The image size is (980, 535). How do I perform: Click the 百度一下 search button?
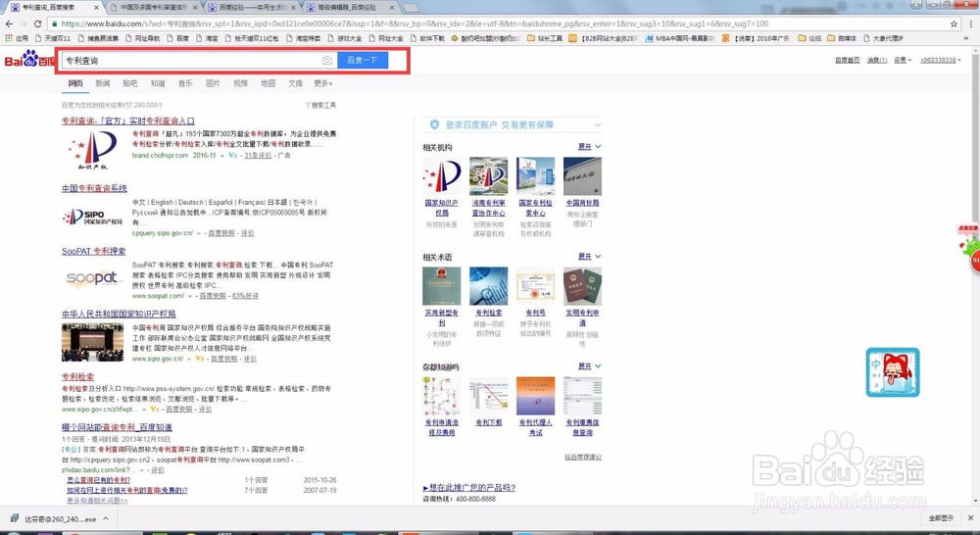tap(363, 61)
